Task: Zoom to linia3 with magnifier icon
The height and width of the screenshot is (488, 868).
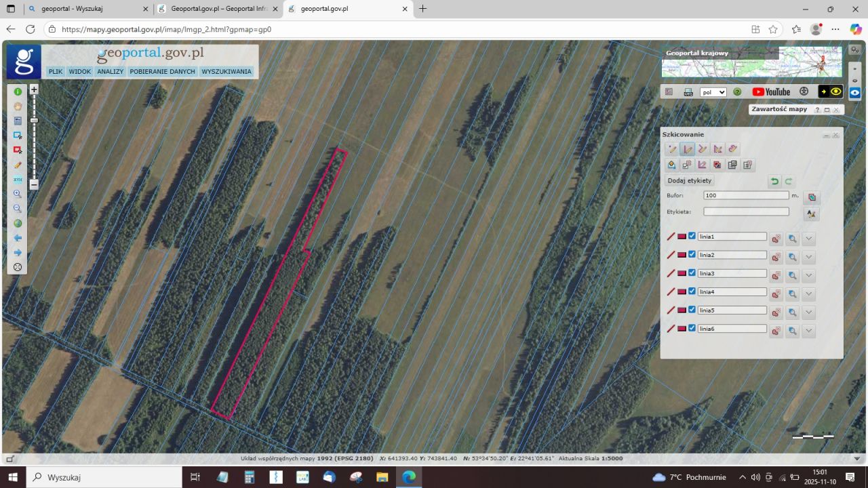Action: (792, 276)
